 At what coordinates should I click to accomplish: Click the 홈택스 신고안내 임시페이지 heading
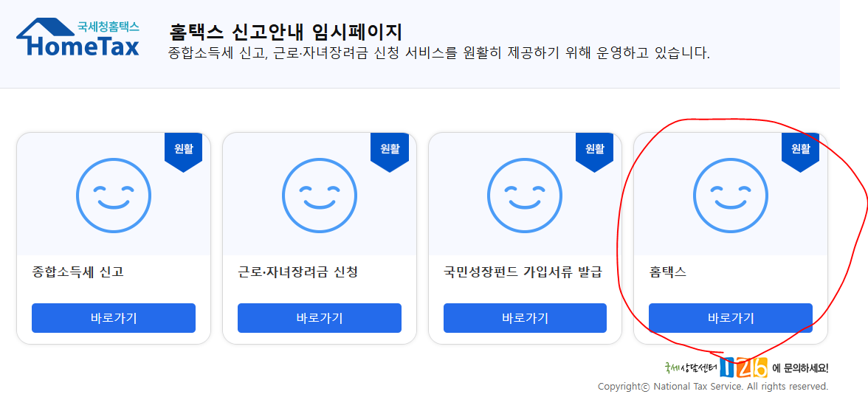(x=285, y=32)
